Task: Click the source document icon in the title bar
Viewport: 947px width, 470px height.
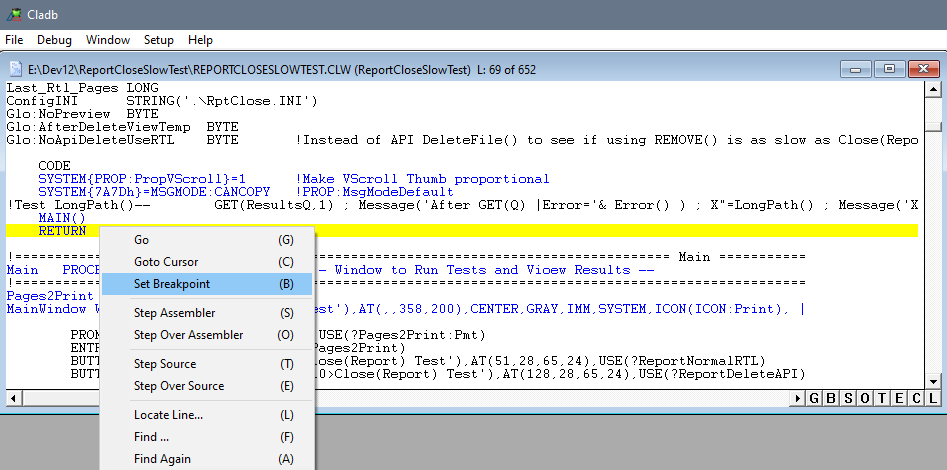Action: tap(16, 69)
